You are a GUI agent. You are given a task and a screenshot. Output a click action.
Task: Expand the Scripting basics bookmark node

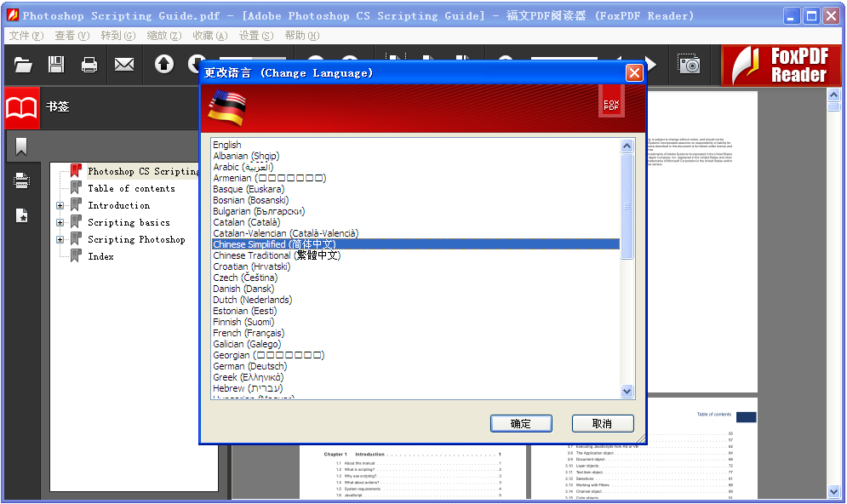[x=60, y=222]
